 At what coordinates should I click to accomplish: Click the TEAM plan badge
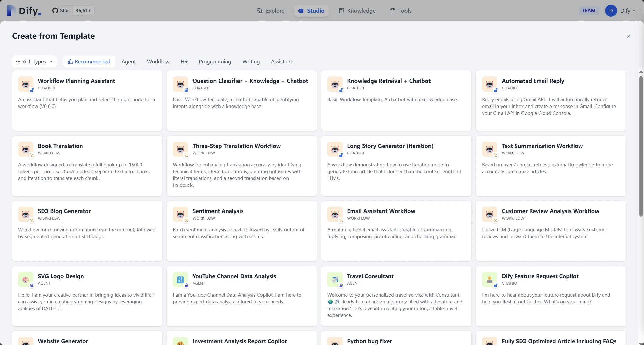tap(588, 11)
